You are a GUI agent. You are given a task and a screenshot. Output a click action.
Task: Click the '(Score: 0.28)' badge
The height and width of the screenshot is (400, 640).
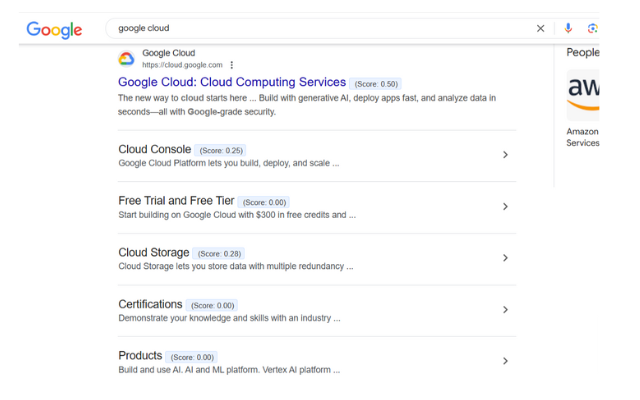pos(219,254)
